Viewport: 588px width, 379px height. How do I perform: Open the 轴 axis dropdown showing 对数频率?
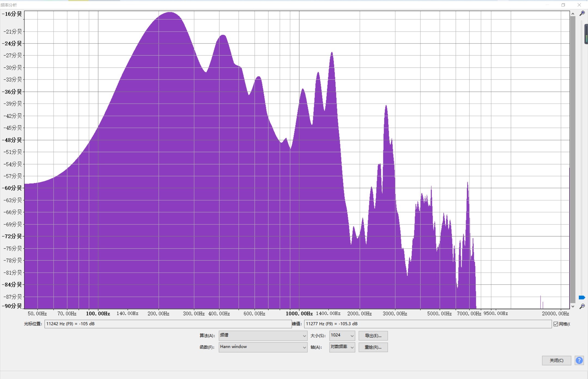(342, 347)
